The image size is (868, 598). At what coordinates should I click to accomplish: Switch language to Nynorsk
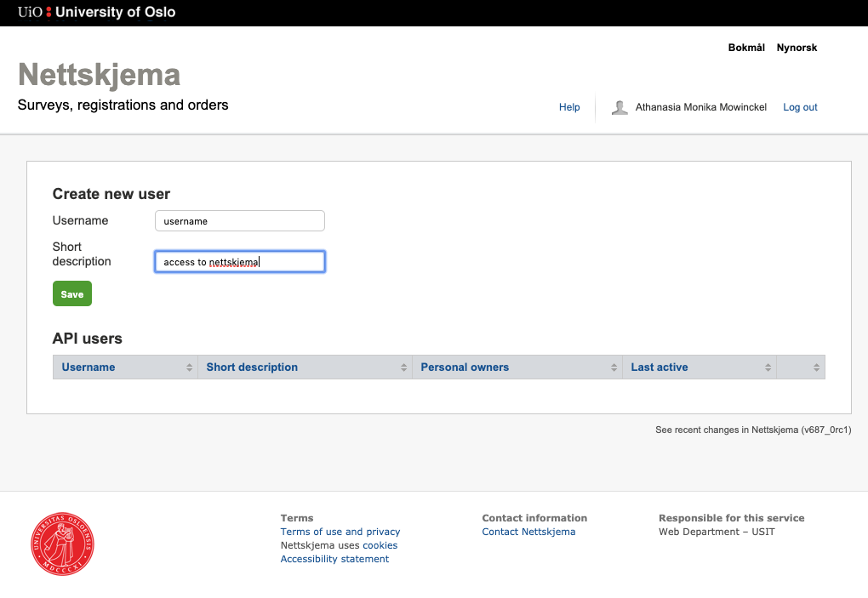(797, 48)
